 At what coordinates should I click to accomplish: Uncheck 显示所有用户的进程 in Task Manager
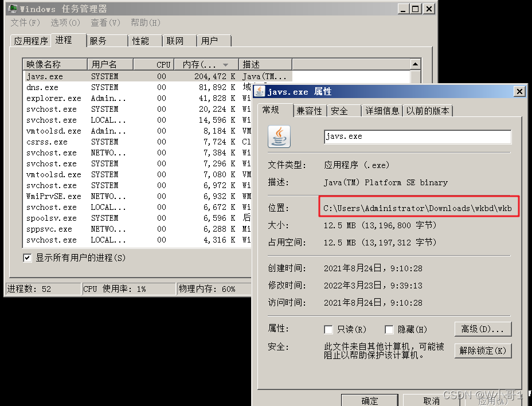pyautogui.click(x=26, y=257)
